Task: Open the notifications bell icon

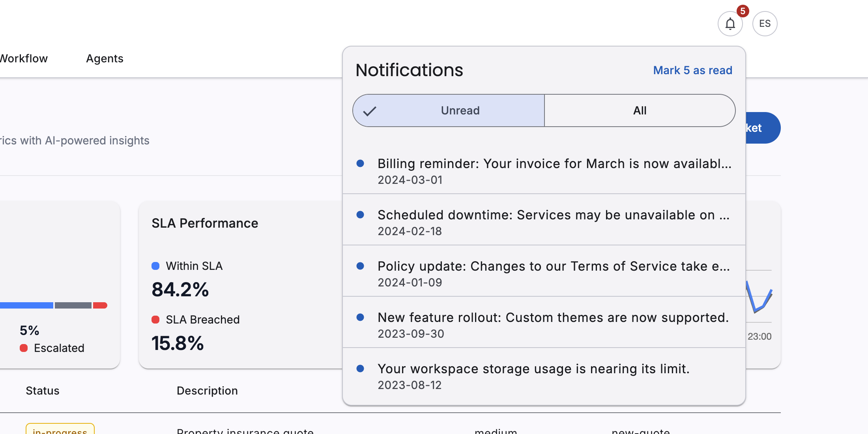Action: [x=730, y=24]
